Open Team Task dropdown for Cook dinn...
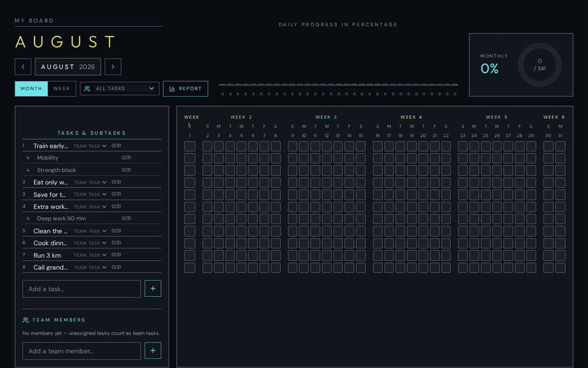This screenshot has width=588, height=368. point(90,243)
